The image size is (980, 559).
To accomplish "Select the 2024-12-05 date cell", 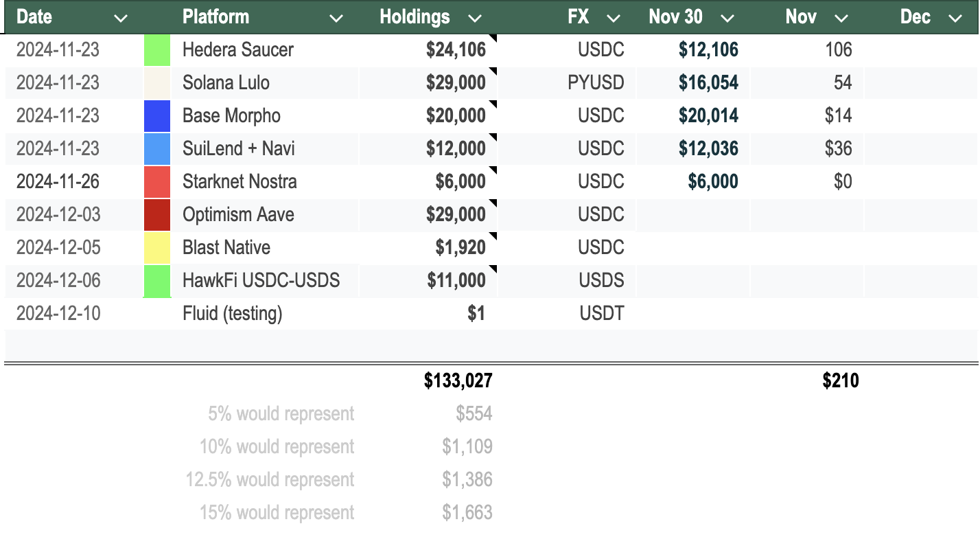I will point(74,247).
